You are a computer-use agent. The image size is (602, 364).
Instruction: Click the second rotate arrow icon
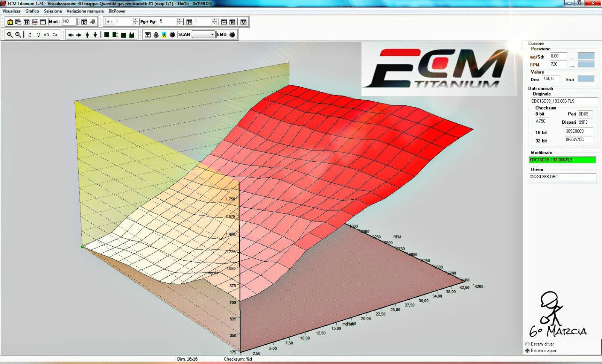38,35
